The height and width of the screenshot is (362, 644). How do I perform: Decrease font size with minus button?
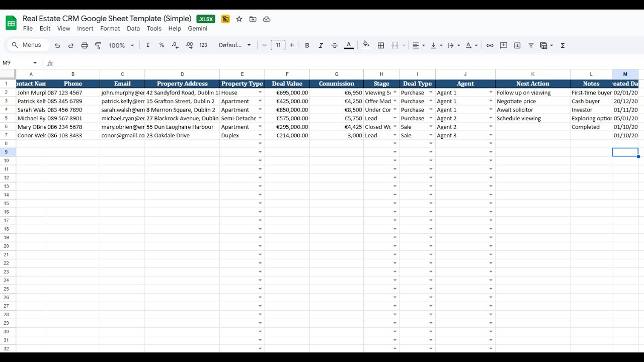264,45
